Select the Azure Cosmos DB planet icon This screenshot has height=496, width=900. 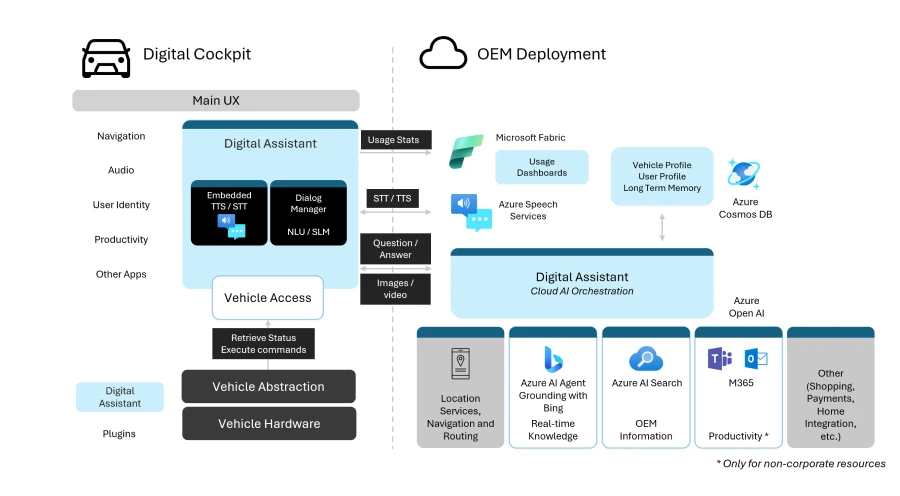pyautogui.click(x=745, y=174)
